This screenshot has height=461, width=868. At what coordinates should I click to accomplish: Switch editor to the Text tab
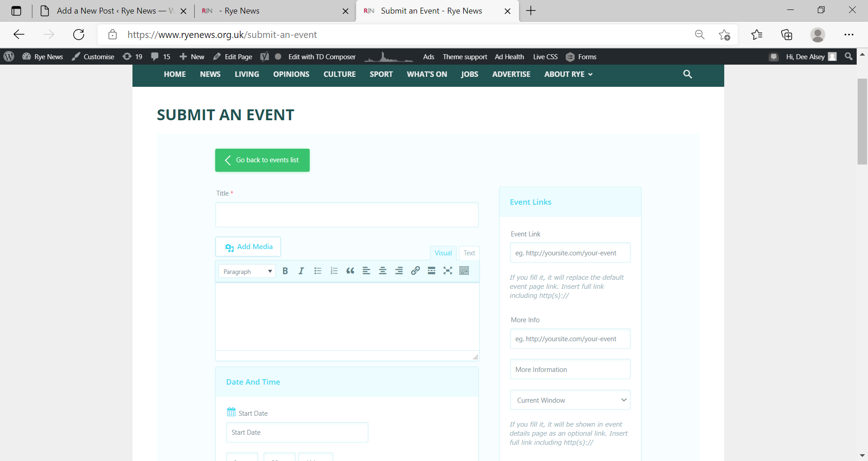point(469,253)
